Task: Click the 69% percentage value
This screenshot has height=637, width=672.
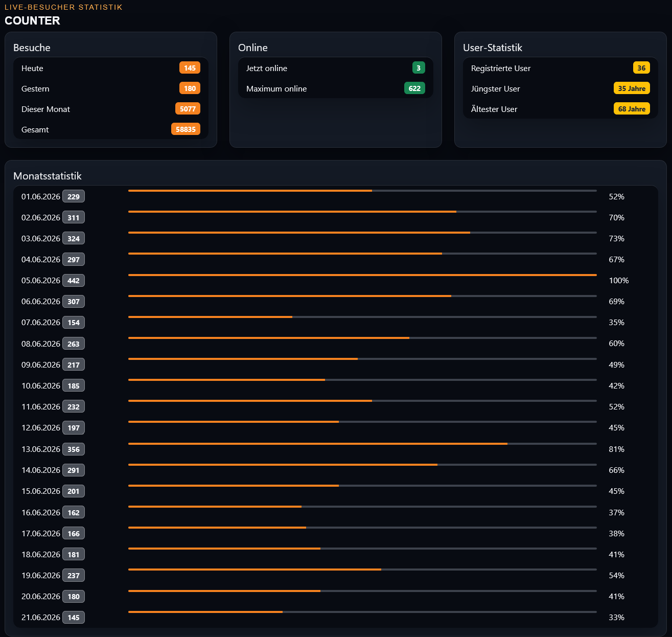Action: (616, 302)
